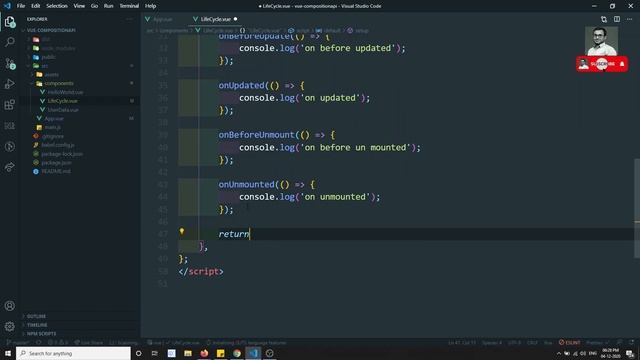Open the Explorer panel ellipsis menu

click(129, 19)
